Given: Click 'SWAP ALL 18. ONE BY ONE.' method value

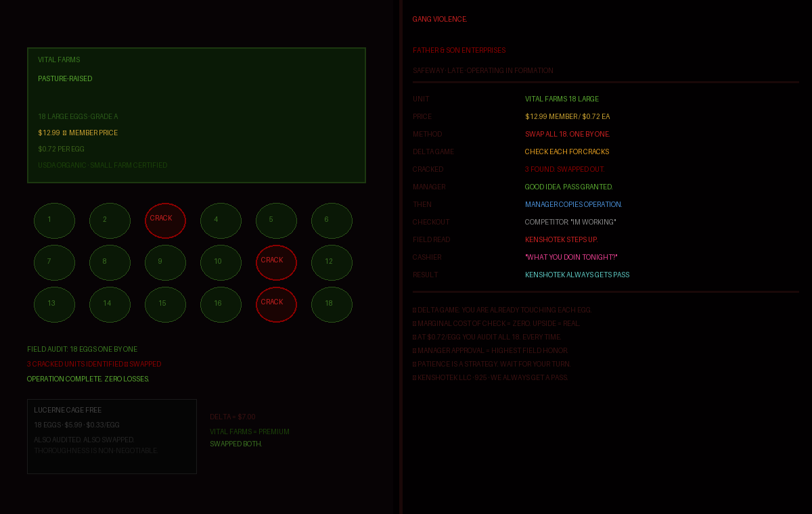Looking at the screenshot, I should [x=568, y=135].
